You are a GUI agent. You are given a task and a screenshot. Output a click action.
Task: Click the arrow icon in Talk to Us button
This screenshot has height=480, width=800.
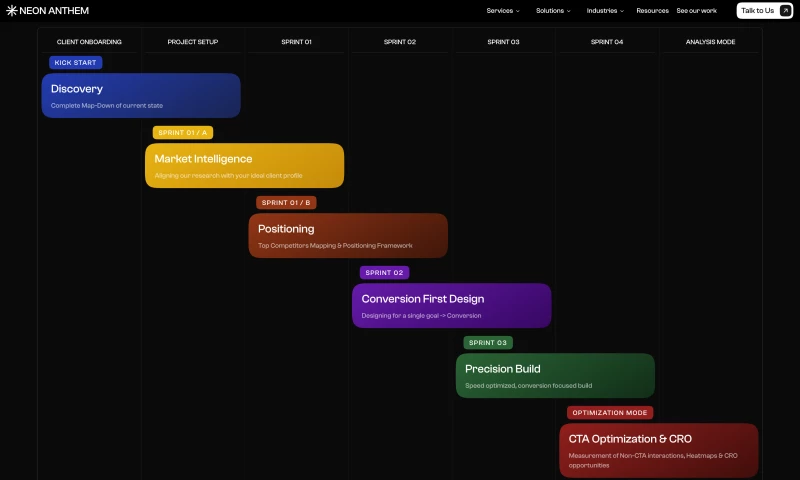(x=785, y=11)
